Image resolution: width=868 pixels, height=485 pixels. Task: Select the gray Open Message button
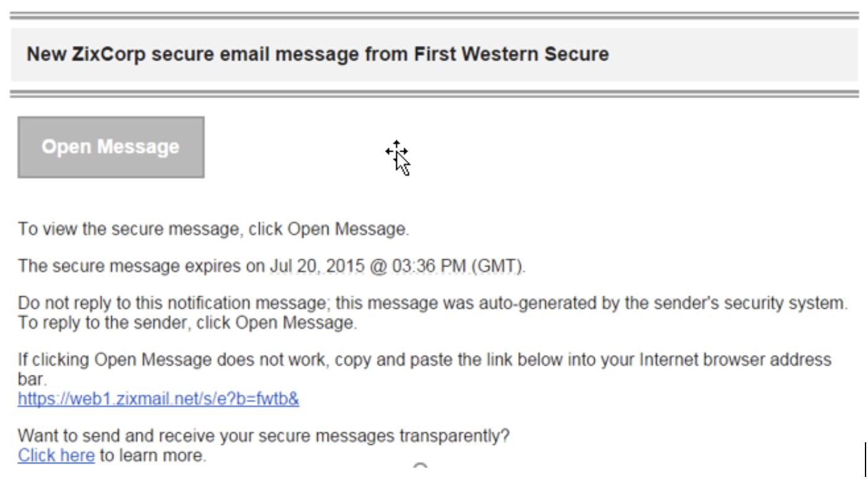coord(111,147)
